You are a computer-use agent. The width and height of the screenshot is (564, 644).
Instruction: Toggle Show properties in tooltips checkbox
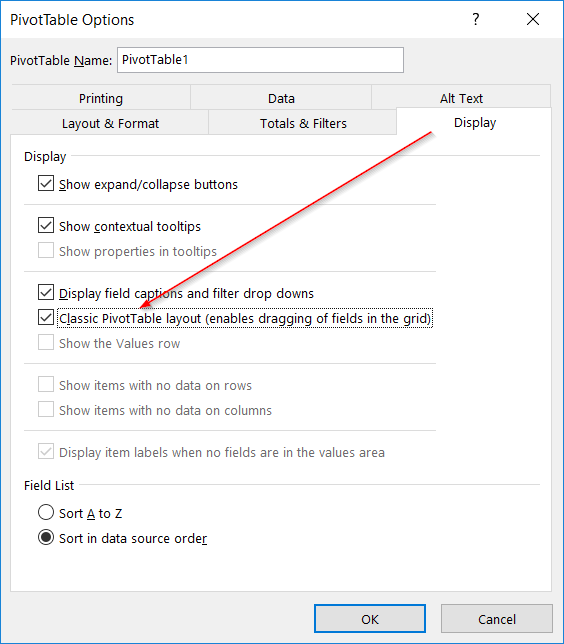coord(46,251)
